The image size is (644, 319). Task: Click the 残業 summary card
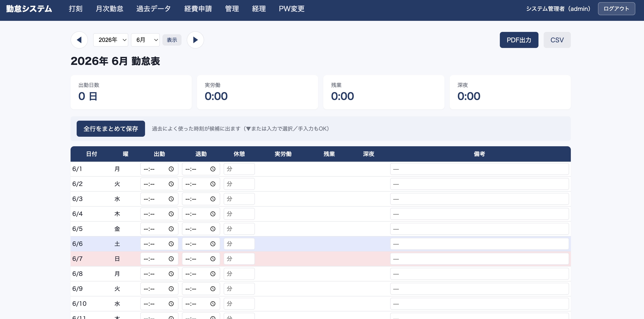384,92
